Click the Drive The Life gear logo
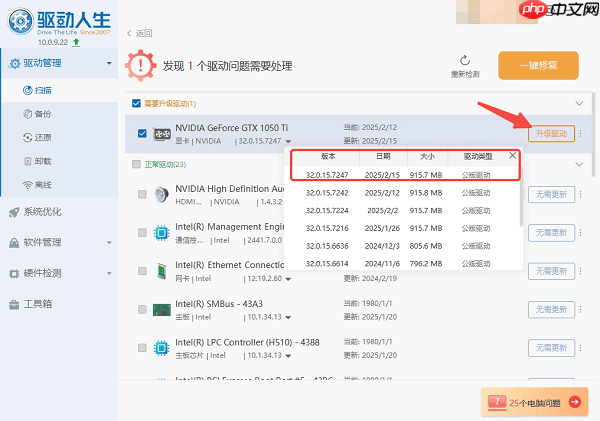The width and height of the screenshot is (600, 421). click(x=21, y=21)
